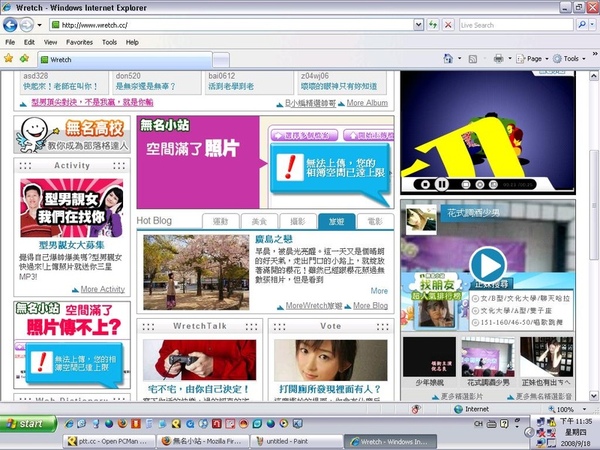Open the Tools toolbar dropdown
The width and height of the screenshot is (600, 450).
pyautogui.click(x=569, y=59)
